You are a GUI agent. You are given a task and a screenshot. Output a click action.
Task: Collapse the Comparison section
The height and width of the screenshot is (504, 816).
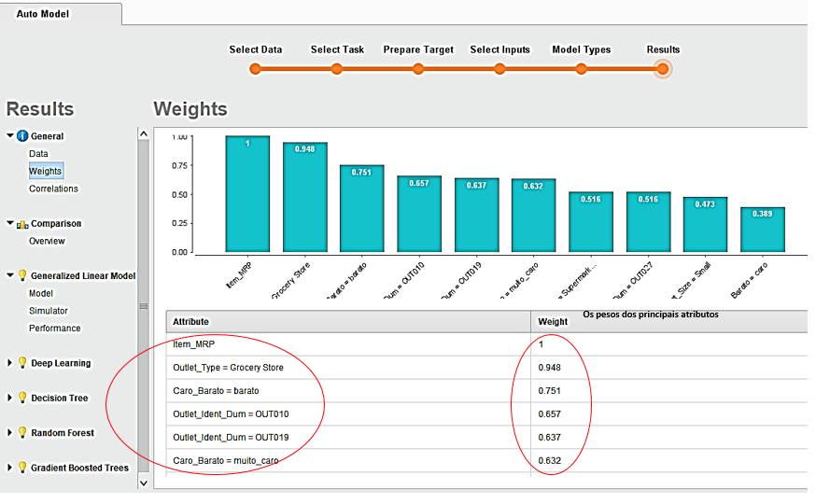point(10,223)
